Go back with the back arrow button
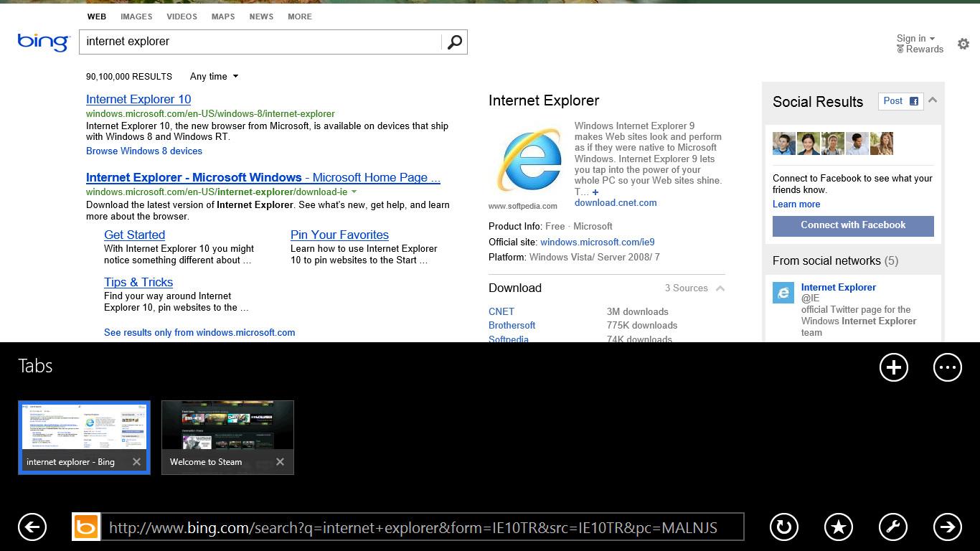 [32, 527]
